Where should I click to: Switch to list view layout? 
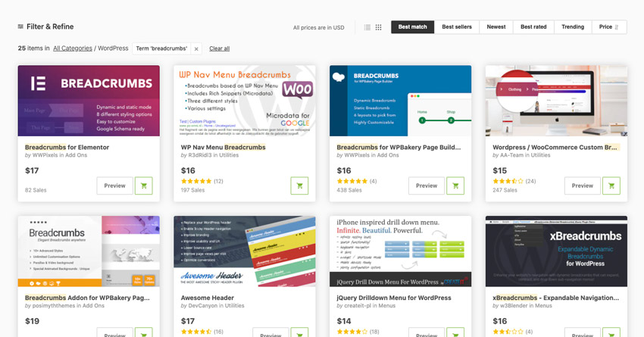(x=367, y=27)
